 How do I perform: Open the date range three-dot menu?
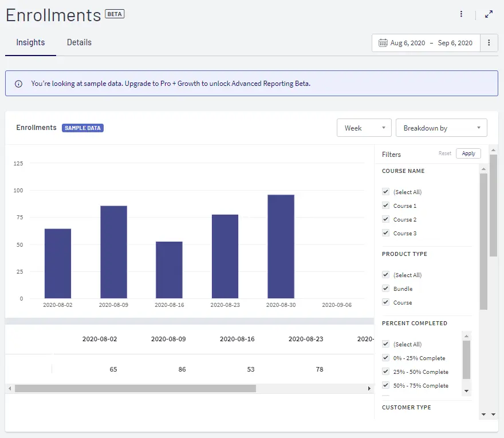click(x=489, y=43)
